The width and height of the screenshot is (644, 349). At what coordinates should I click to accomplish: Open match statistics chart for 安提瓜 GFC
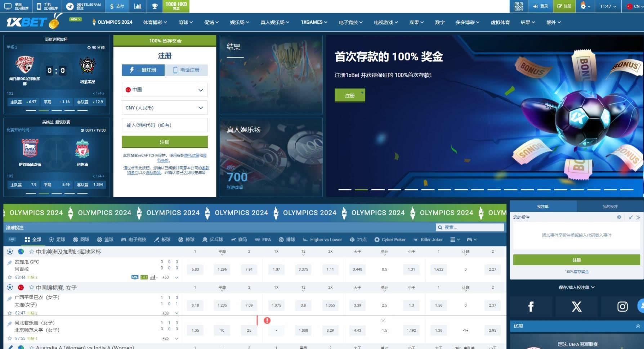[x=153, y=277]
